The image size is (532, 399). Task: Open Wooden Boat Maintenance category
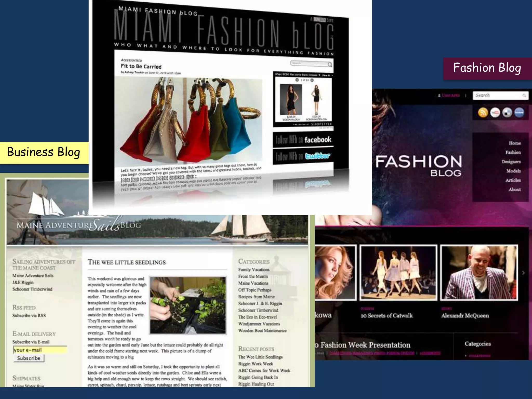click(262, 330)
